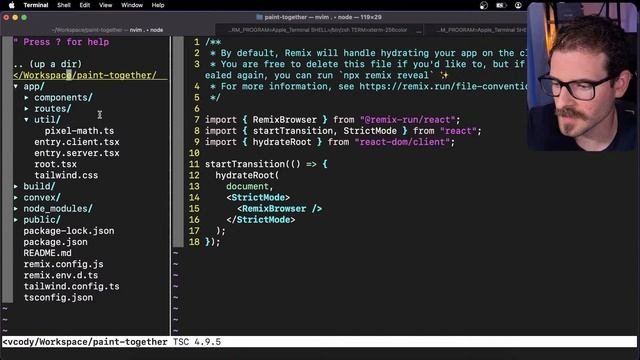Select tailwind.css in the tree
This screenshot has height=360, width=640.
point(66,175)
